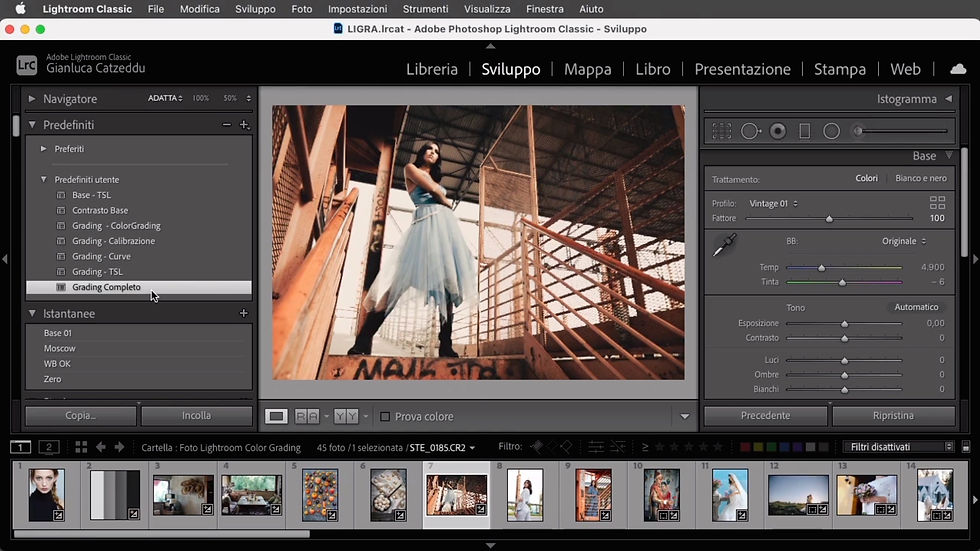
Task: Open the Vintage 01 profile dropdown
Action: [774, 204]
